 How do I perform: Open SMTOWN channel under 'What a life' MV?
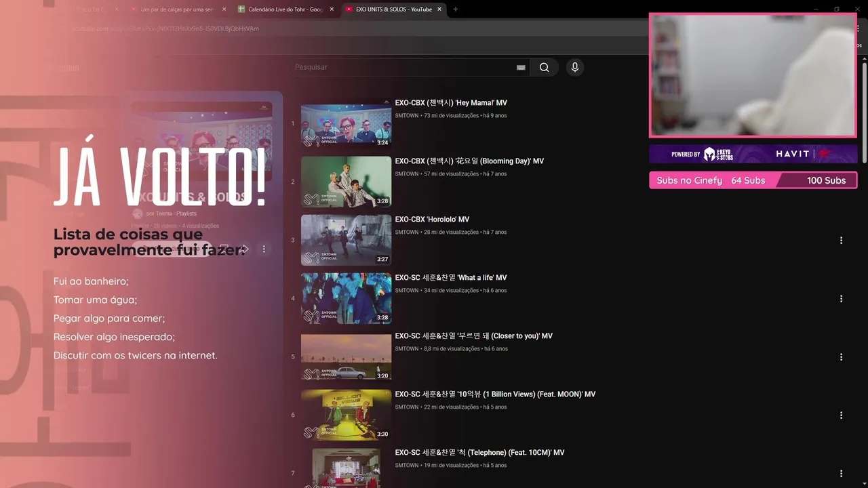(407, 291)
